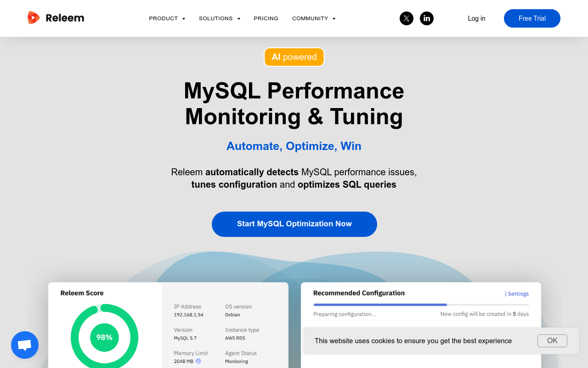588x368 pixels.
Task: Click the 'Preparing configuration...' status text
Action: point(345,314)
